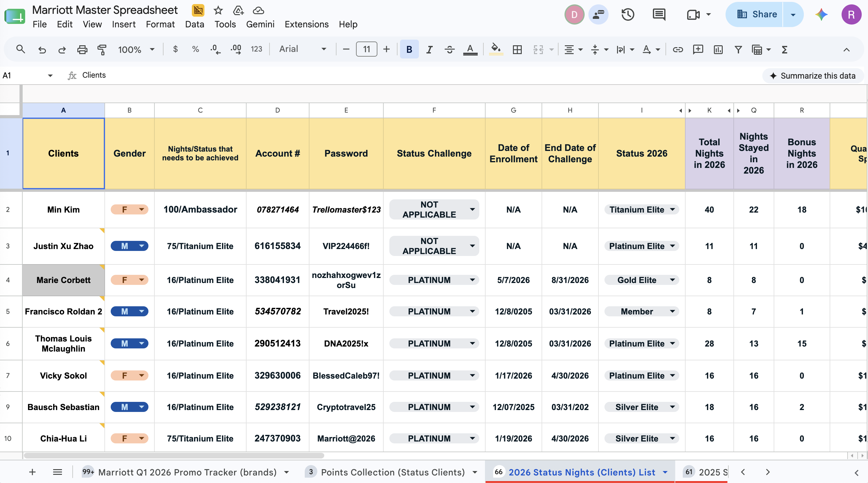Open the Arial font dropdown
The image size is (868, 483).
point(302,49)
